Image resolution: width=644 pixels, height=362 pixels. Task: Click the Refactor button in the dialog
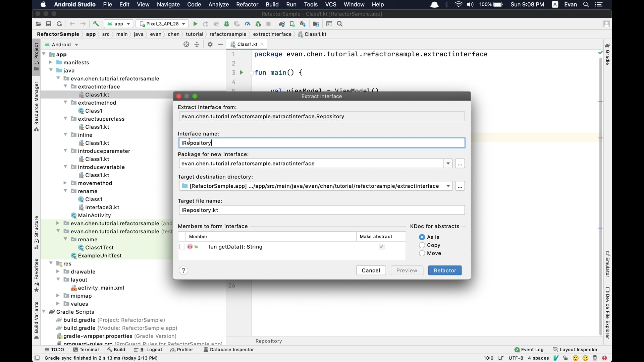pos(445,270)
